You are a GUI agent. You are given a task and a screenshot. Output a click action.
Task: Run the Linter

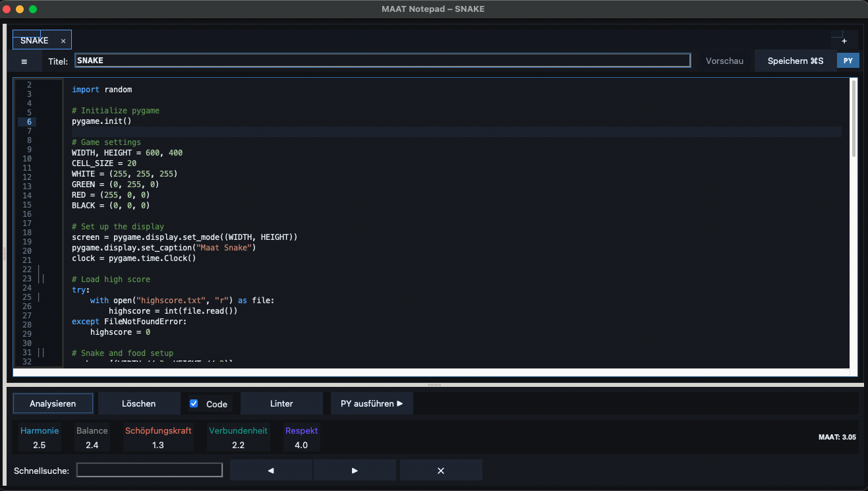[x=281, y=403]
